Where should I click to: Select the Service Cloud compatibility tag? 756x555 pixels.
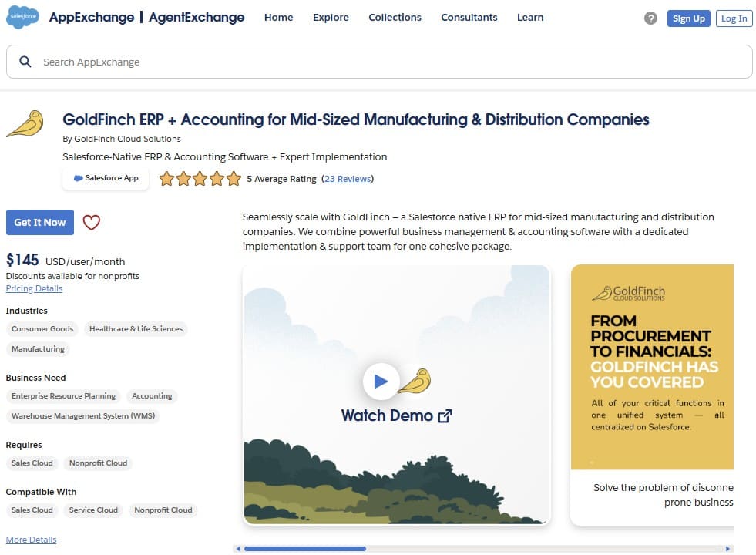93,510
